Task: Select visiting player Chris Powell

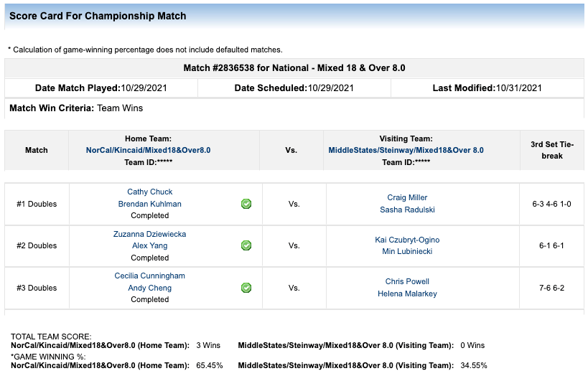Action: (407, 281)
